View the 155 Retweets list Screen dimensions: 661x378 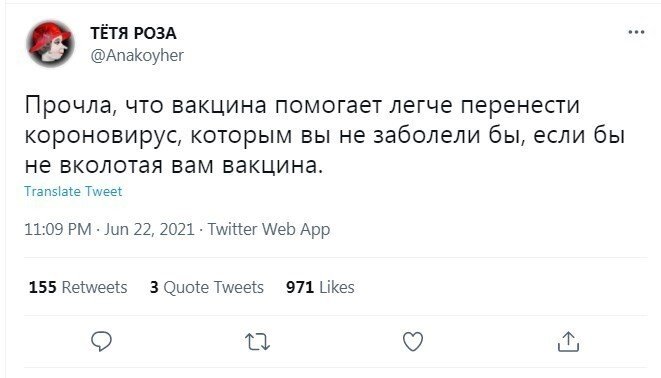pos(78,287)
